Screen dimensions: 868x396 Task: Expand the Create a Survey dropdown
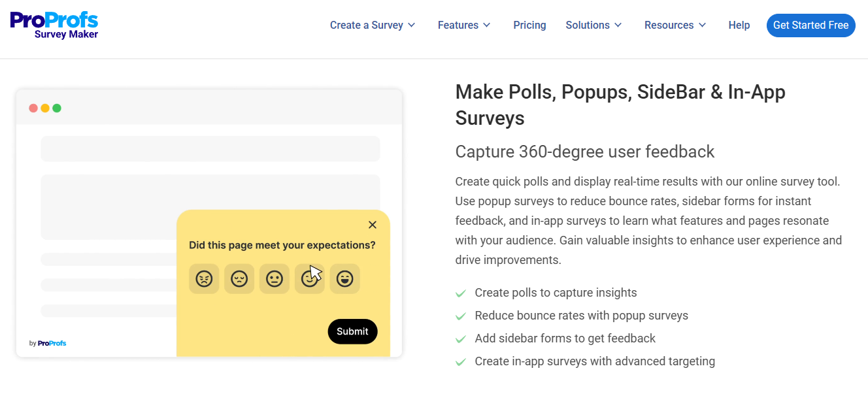click(373, 25)
